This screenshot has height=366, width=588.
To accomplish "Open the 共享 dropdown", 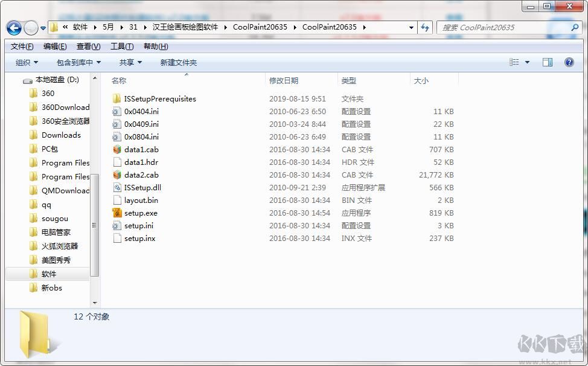I will [130, 62].
